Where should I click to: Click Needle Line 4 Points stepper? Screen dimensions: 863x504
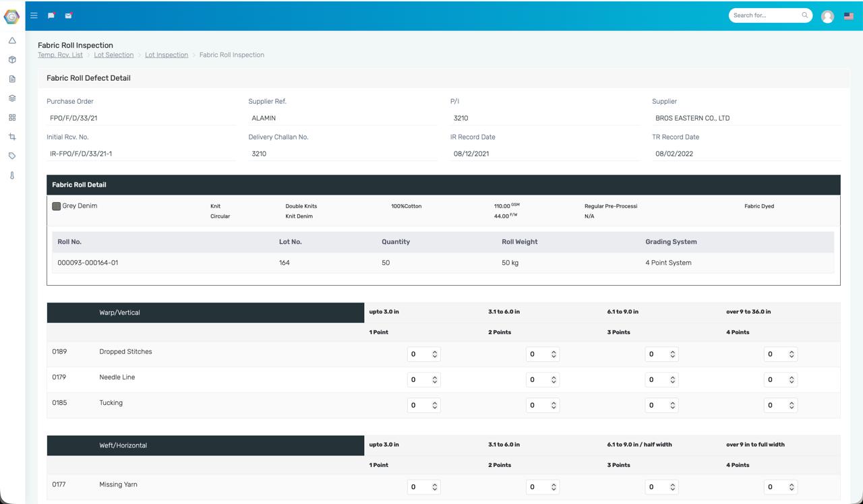(779, 380)
